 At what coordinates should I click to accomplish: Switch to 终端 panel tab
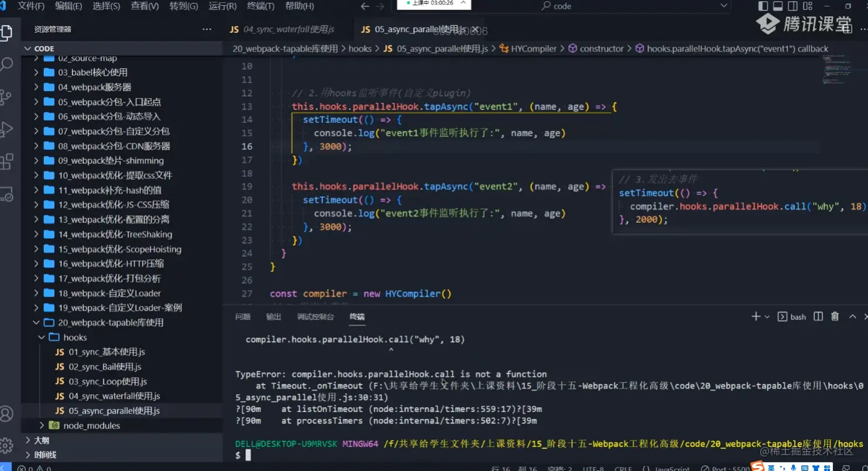point(357,317)
